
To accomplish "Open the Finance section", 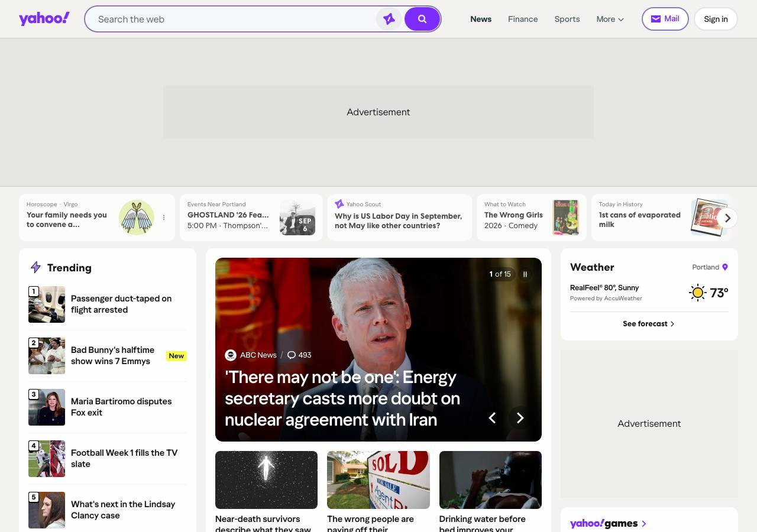I will pos(523,19).
